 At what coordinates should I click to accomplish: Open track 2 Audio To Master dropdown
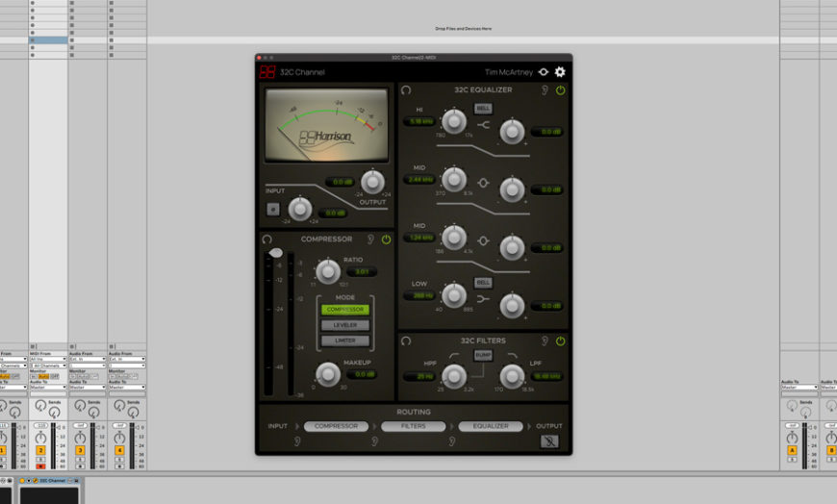coord(48,387)
